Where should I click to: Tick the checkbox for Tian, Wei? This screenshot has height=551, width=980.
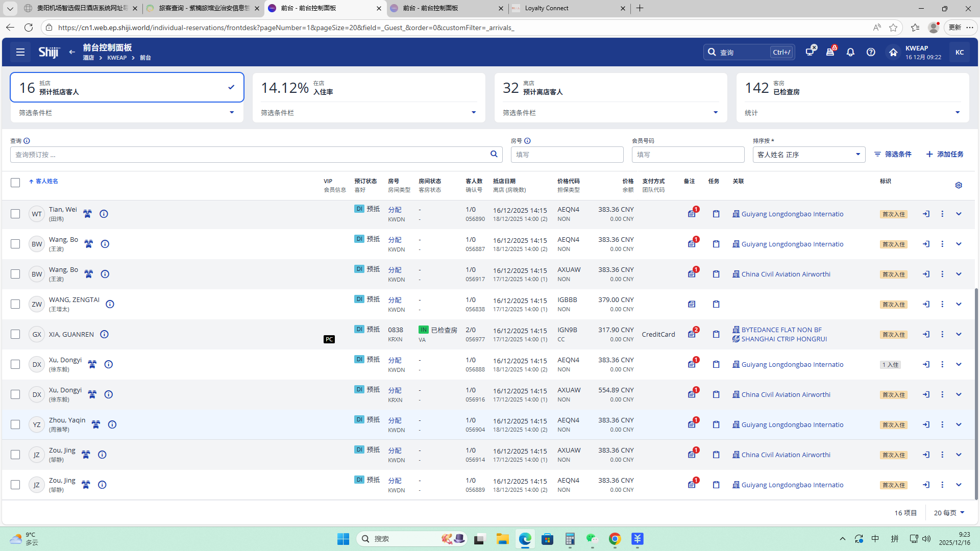click(15, 214)
